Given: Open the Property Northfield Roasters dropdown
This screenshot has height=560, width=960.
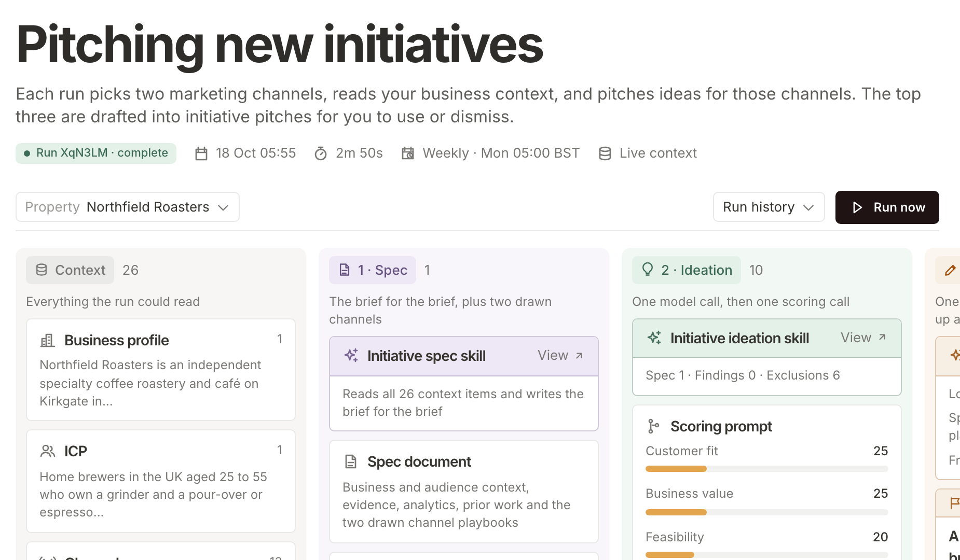Looking at the screenshot, I should click(x=128, y=207).
